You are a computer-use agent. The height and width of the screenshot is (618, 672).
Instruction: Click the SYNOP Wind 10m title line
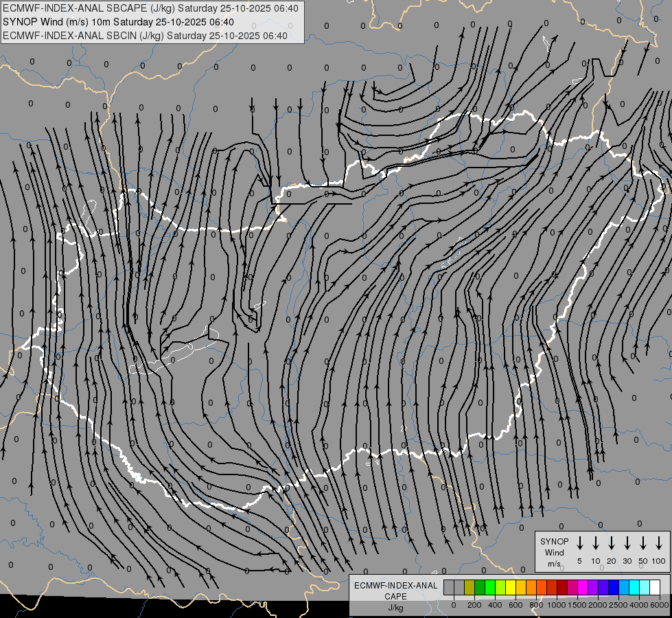(118, 22)
